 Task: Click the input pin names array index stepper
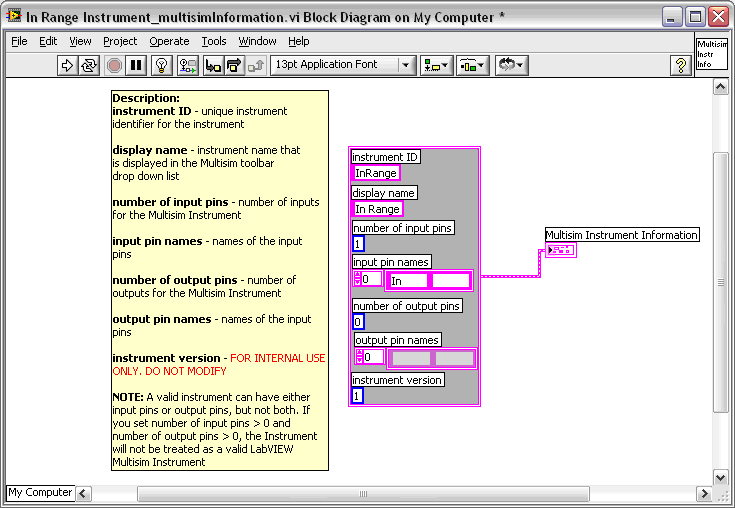[357, 279]
